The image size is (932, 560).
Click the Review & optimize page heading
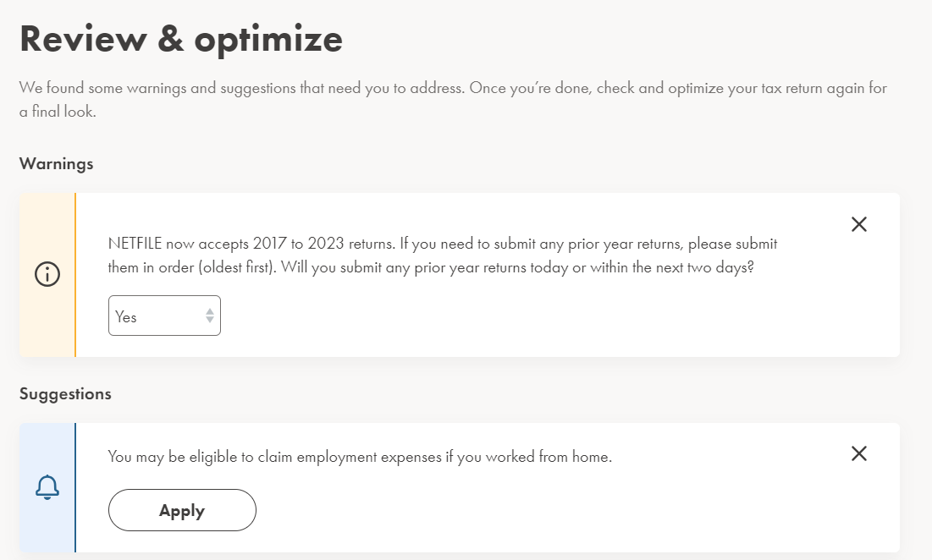pyautogui.click(x=181, y=39)
